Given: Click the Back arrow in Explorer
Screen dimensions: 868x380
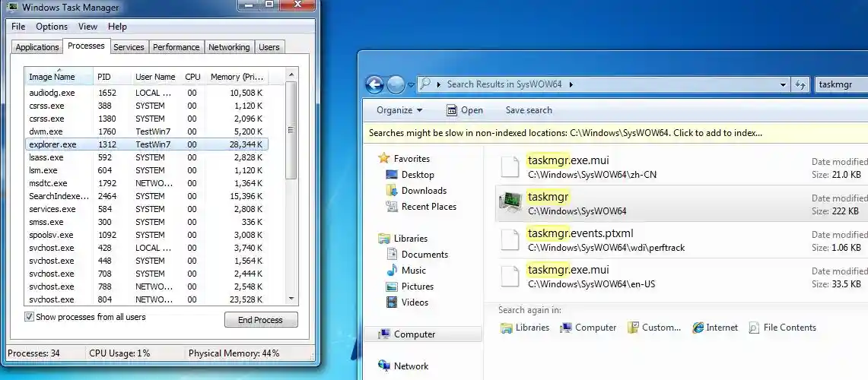Looking at the screenshot, I should (x=374, y=84).
